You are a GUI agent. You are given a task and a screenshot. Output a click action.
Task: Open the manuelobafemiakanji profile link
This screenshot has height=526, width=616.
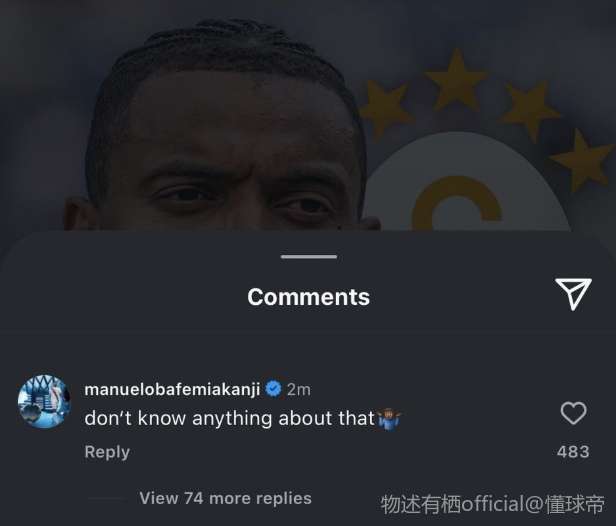click(172, 389)
